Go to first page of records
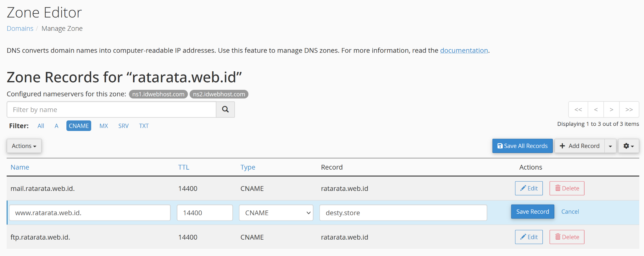 coord(578,109)
